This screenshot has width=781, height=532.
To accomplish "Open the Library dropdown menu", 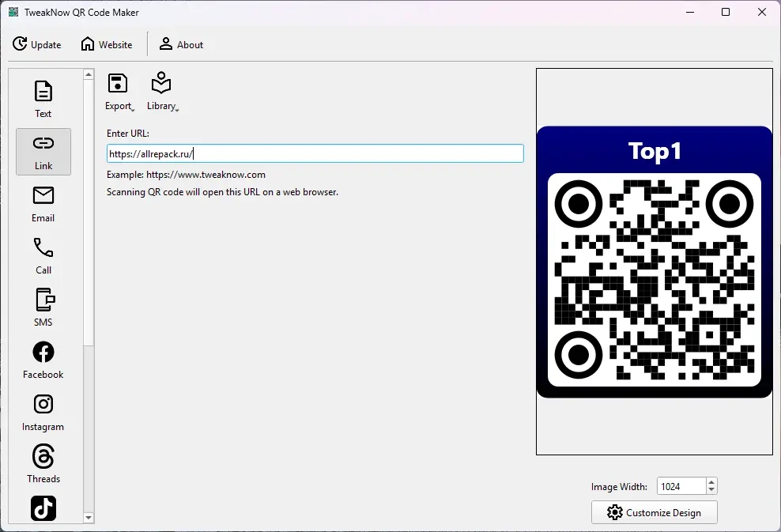I will click(x=162, y=92).
